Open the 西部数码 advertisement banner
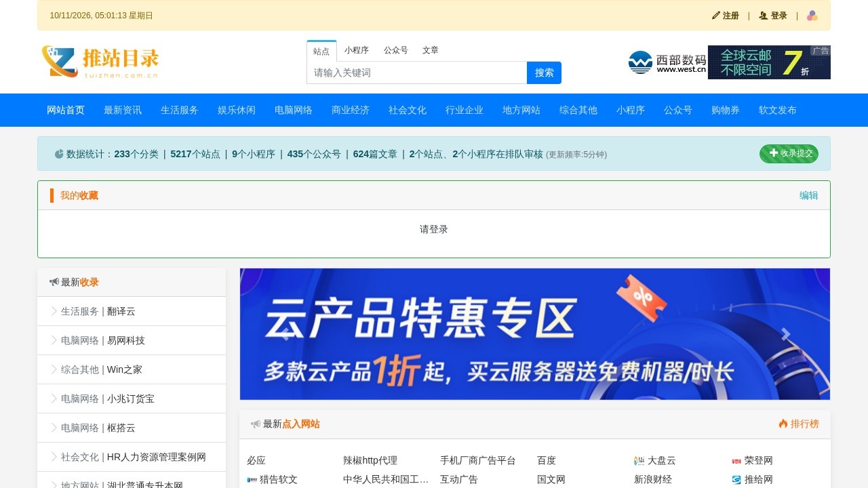The width and height of the screenshot is (868, 488). pos(729,62)
